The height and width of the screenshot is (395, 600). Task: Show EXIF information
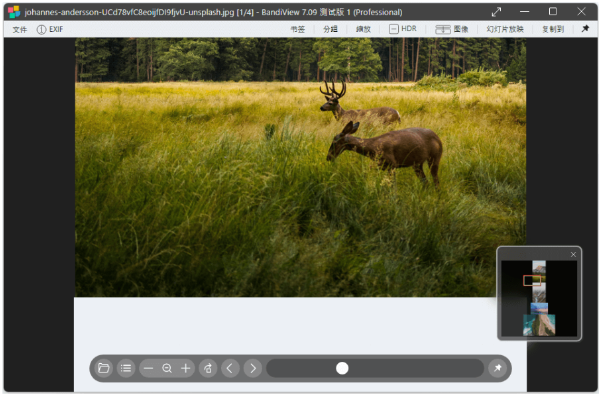tap(50, 29)
